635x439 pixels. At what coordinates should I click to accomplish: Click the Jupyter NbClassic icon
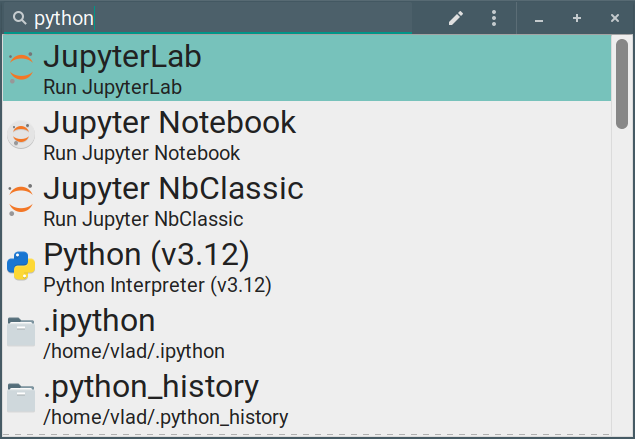[x=21, y=199]
